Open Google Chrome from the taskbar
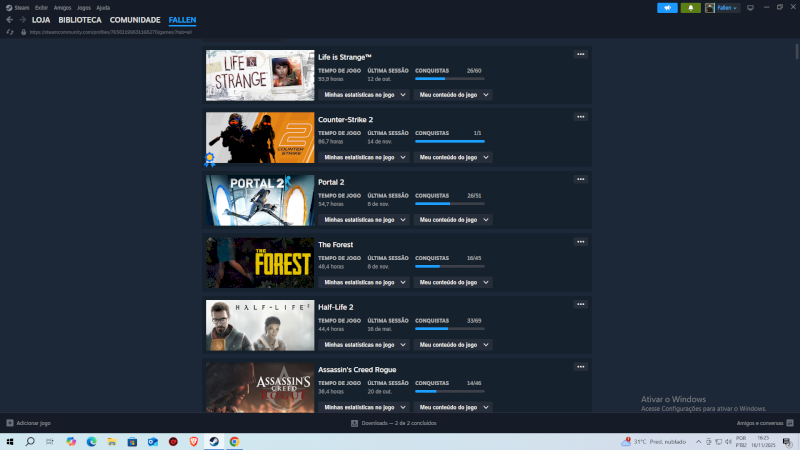The width and height of the screenshot is (800, 450). (234, 441)
